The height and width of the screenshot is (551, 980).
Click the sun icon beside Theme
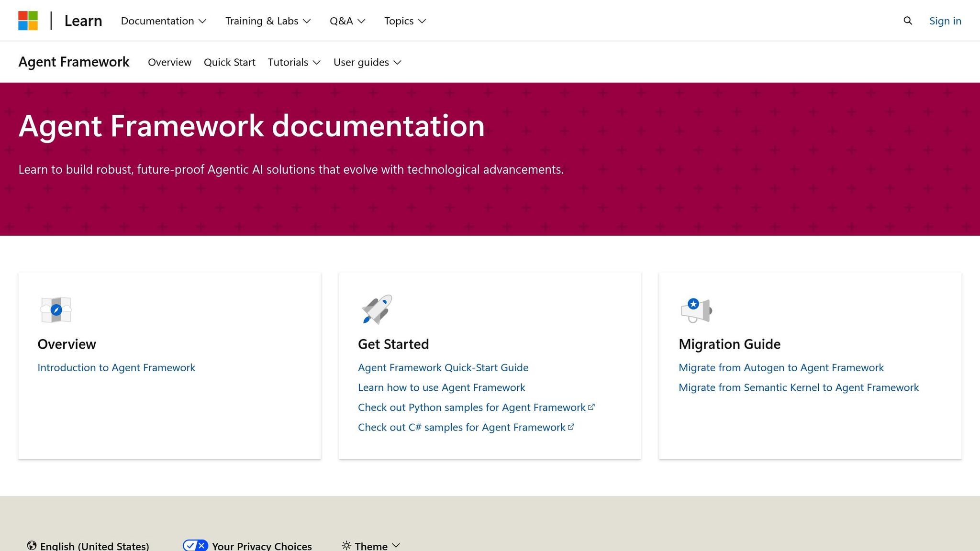346,545
